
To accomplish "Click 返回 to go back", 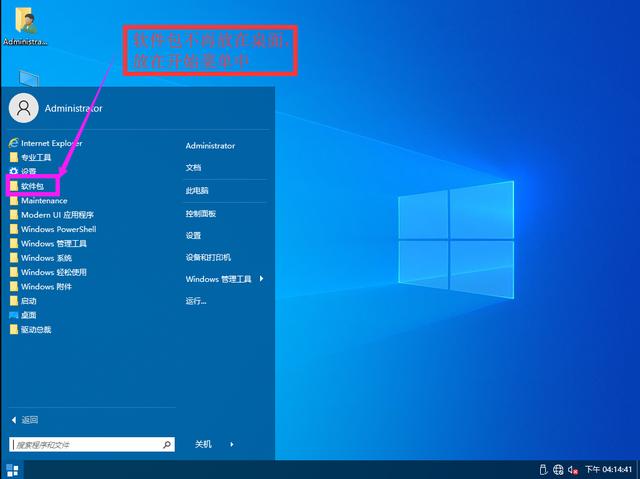I will pyautogui.click(x=24, y=420).
